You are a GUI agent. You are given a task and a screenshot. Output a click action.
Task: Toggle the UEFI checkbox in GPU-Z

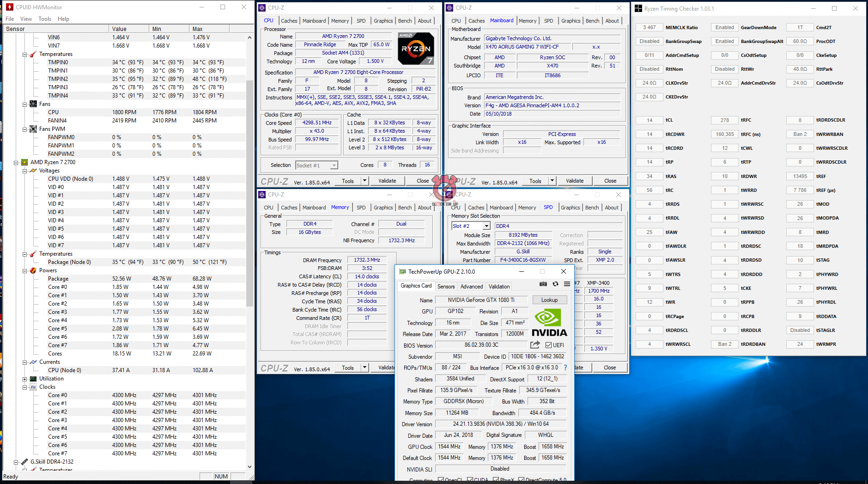[x=548, y=345]
